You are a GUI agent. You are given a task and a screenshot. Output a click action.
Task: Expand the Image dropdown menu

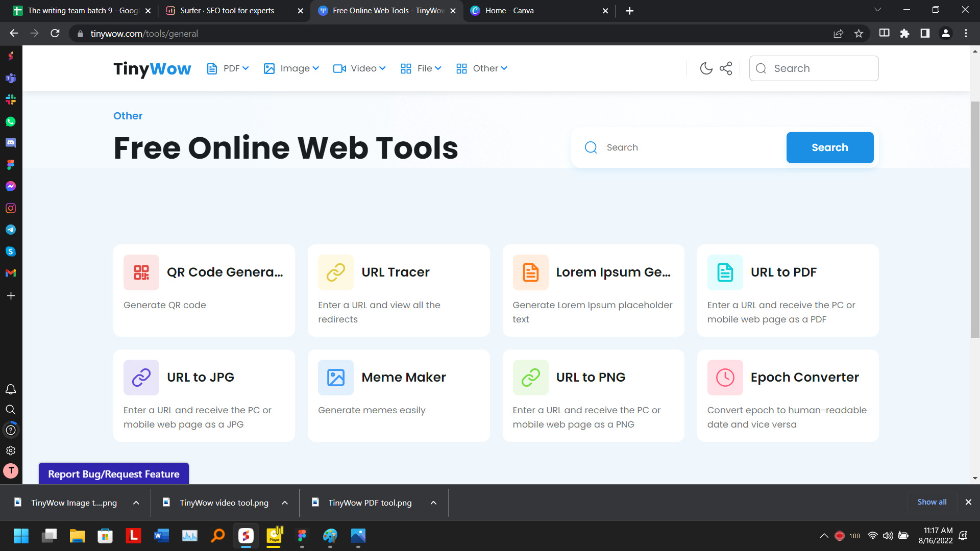[x=291, y=68]
